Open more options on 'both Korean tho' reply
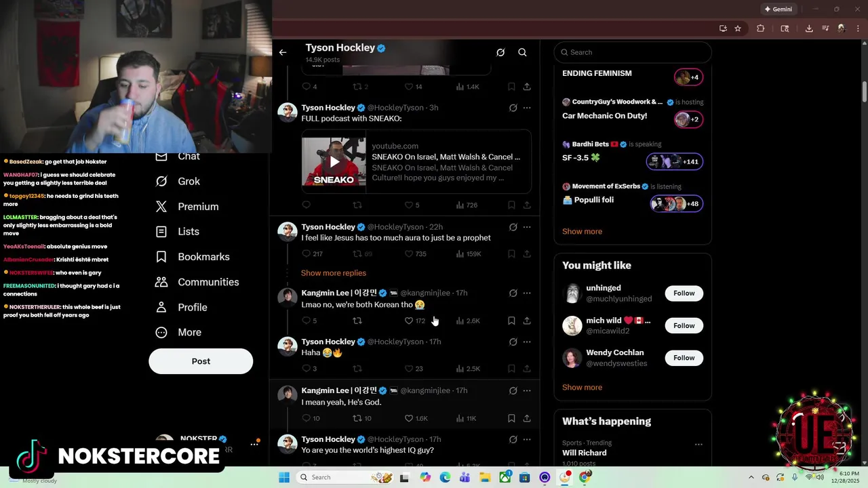Viewport: 868px width, 488px height. (x=527, y=293)
